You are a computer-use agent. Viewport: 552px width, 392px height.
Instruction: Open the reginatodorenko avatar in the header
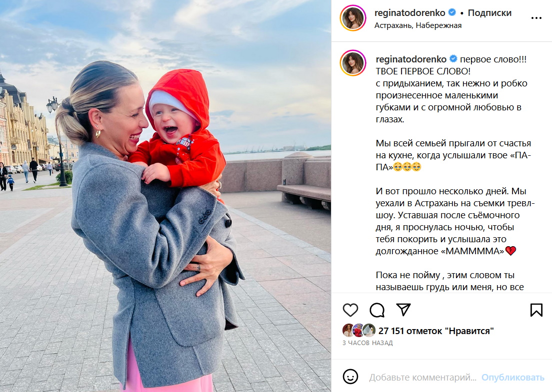pyautogui.click(x=353, y=18)
